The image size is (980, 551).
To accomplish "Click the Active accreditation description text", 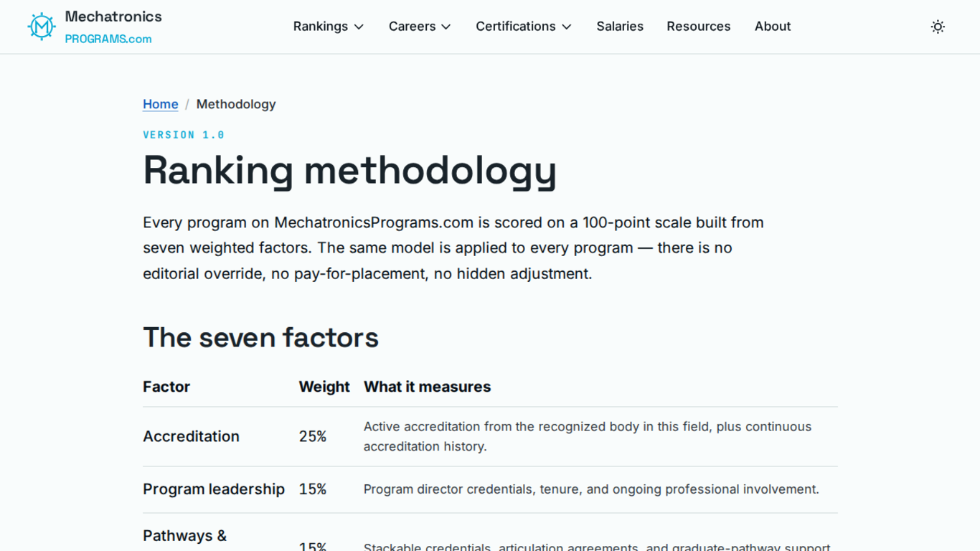I will coord(588,436).
